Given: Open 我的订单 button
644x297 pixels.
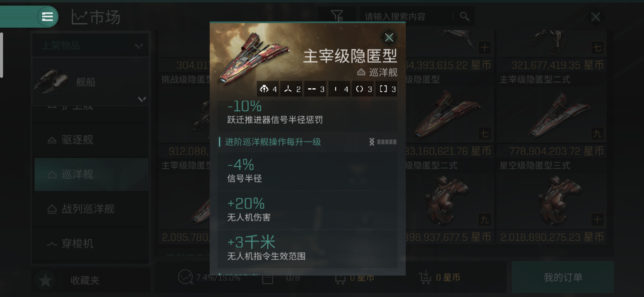Looking at the screenshot, I should coord(563,277).
